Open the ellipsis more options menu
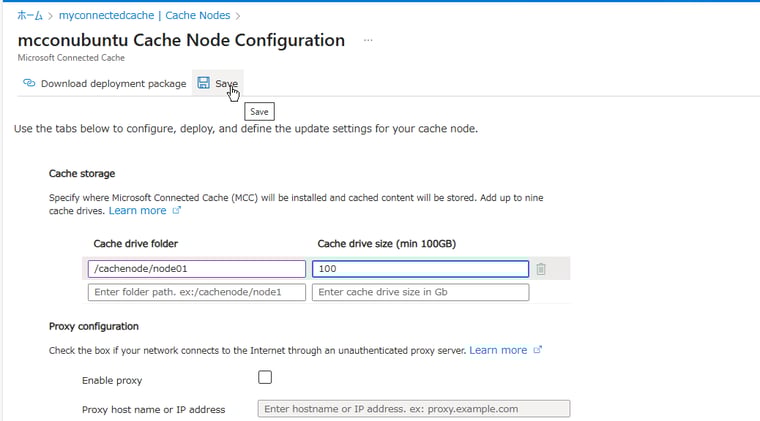This screenshot has width=760, height=421. tap(368, 40)
